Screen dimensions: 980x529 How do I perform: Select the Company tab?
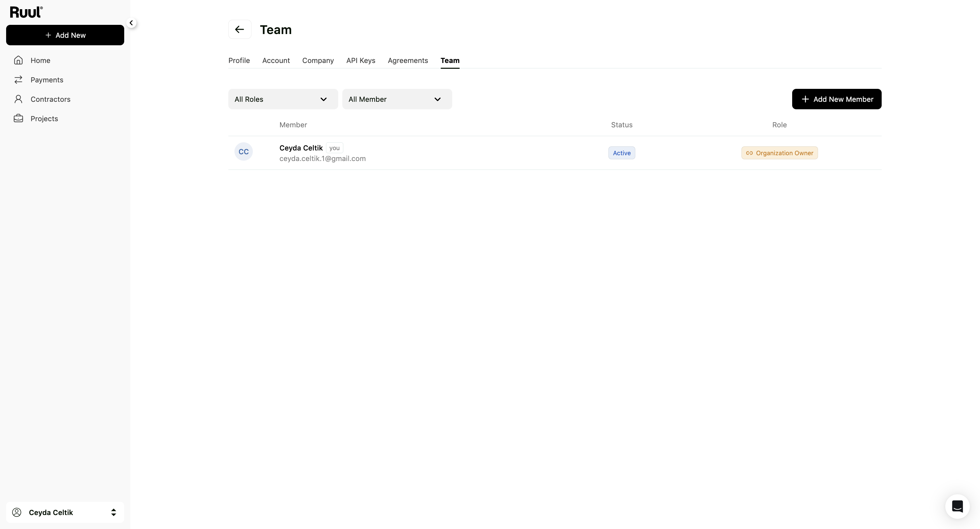pyautogui.click(x=318, y=61)
